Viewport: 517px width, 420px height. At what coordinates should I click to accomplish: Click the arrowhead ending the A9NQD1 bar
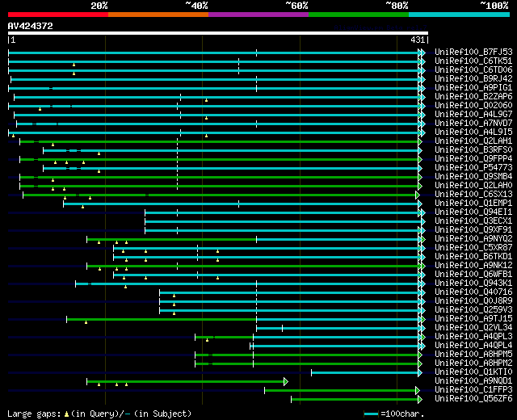pyautogui.click(x=286, y=382)
